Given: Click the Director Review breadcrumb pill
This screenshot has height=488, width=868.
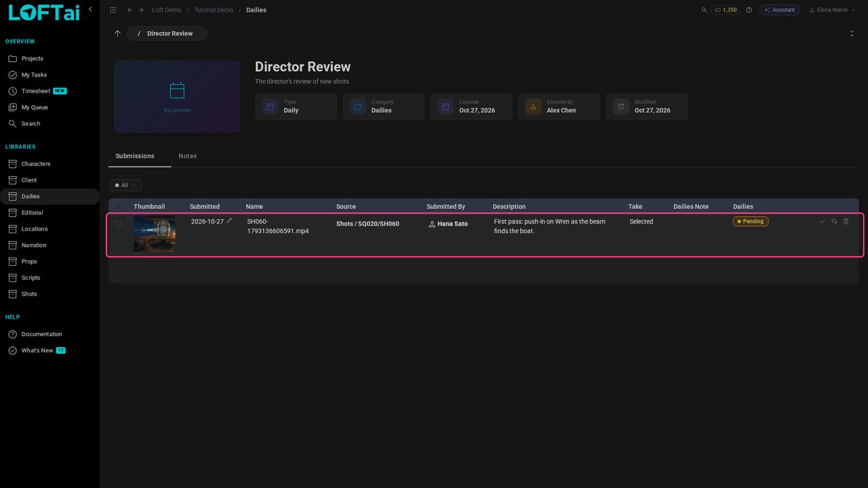Looking at the screenshot, I should click(x=167, y=33).
